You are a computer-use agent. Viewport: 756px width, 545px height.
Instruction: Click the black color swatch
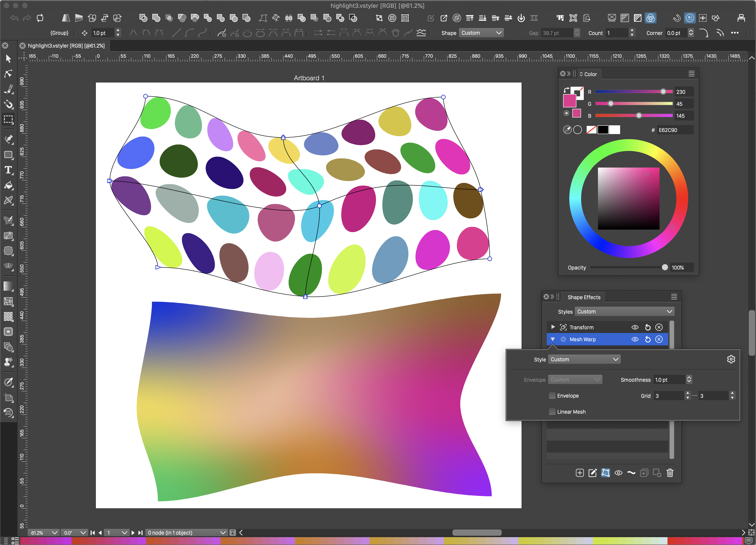click(603, 130)
